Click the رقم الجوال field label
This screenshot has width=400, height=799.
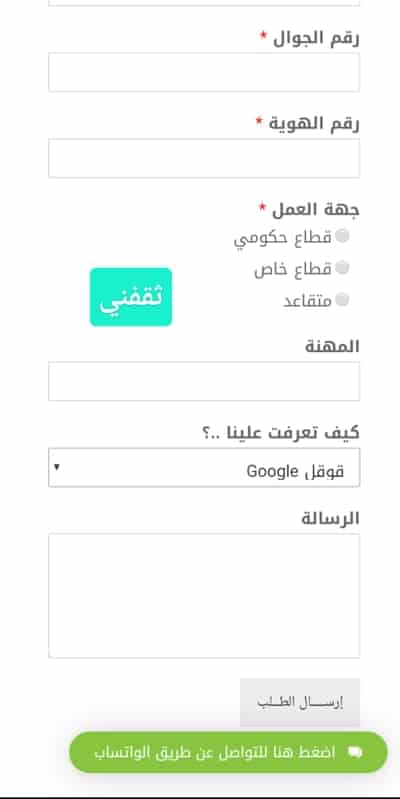click(316, 38)
